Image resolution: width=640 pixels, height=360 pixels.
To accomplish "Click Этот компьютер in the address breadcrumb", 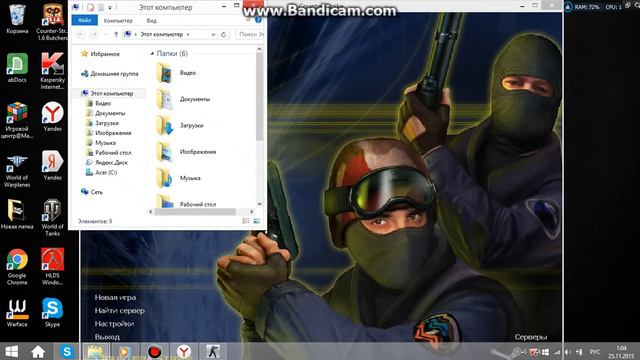I will 162,35.
